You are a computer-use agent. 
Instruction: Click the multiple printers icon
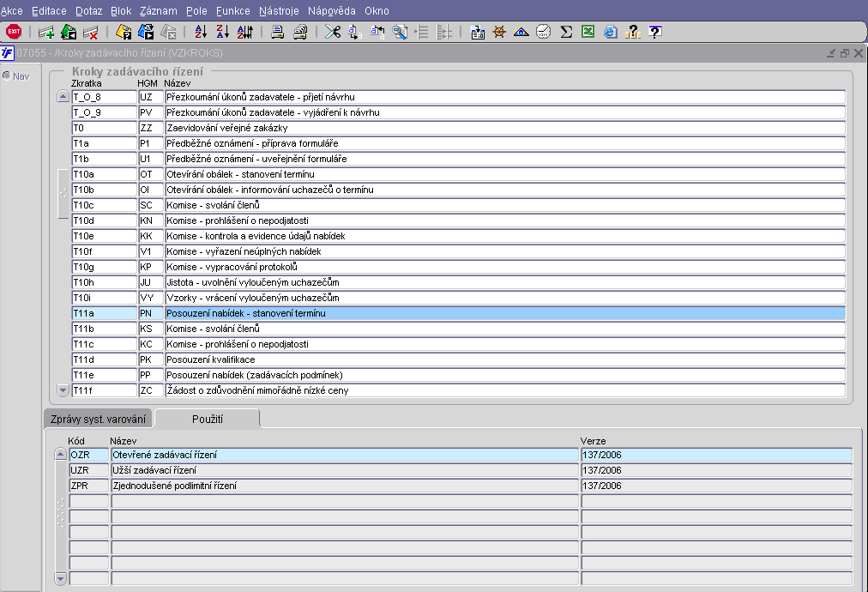[300, 32]
